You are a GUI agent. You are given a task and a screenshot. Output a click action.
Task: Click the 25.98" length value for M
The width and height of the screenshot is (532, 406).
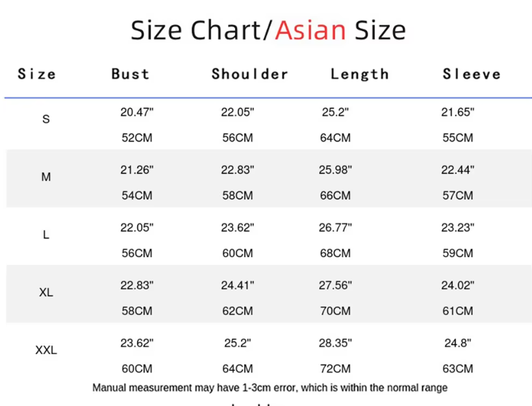pos(335,170)
